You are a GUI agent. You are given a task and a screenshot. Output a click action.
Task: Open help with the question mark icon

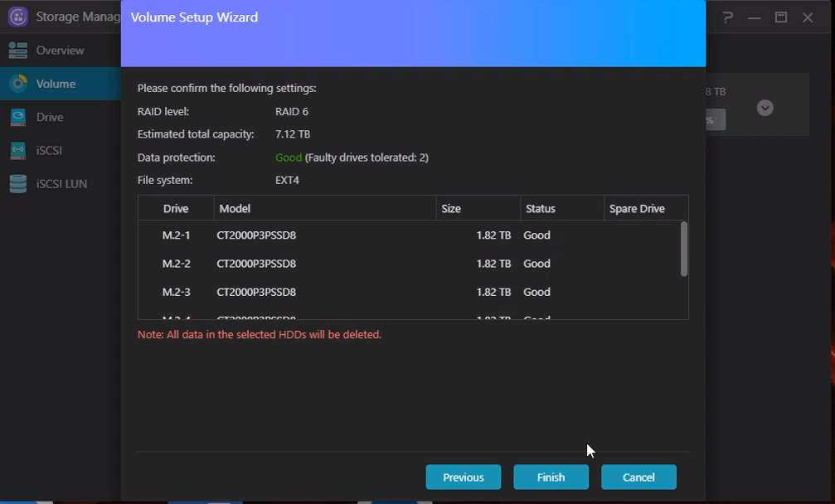[x=727, y=17]
